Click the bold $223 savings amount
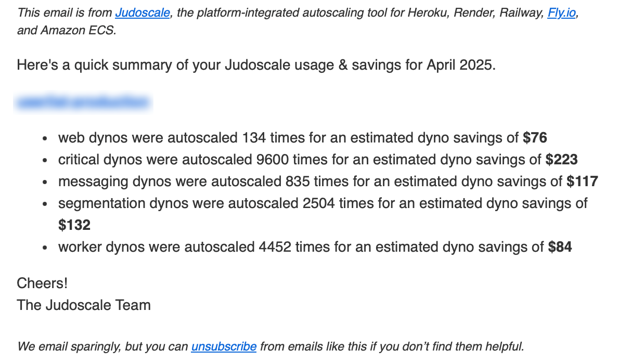Image resolution: width=644 pixels, height=363 pixels. point(561,160)
